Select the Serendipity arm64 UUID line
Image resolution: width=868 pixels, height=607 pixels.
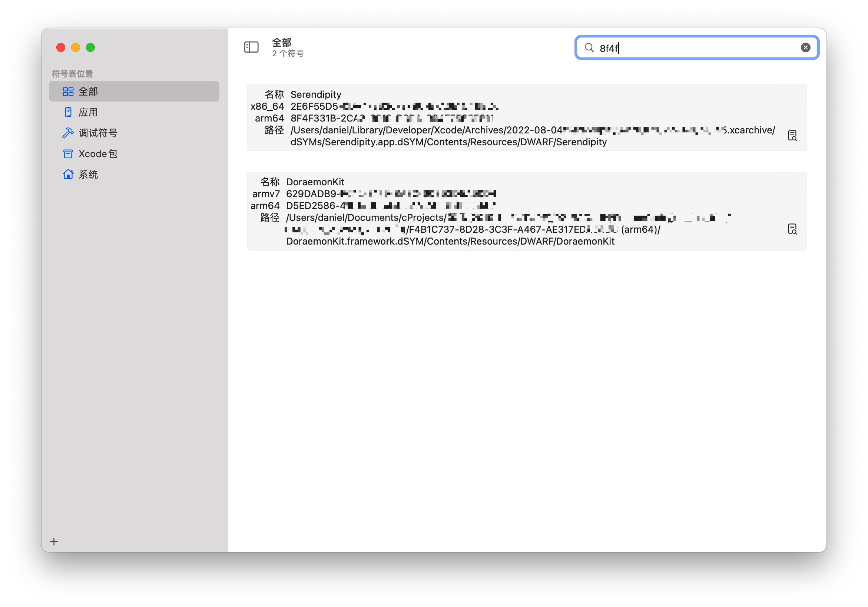tap(391, 118)
